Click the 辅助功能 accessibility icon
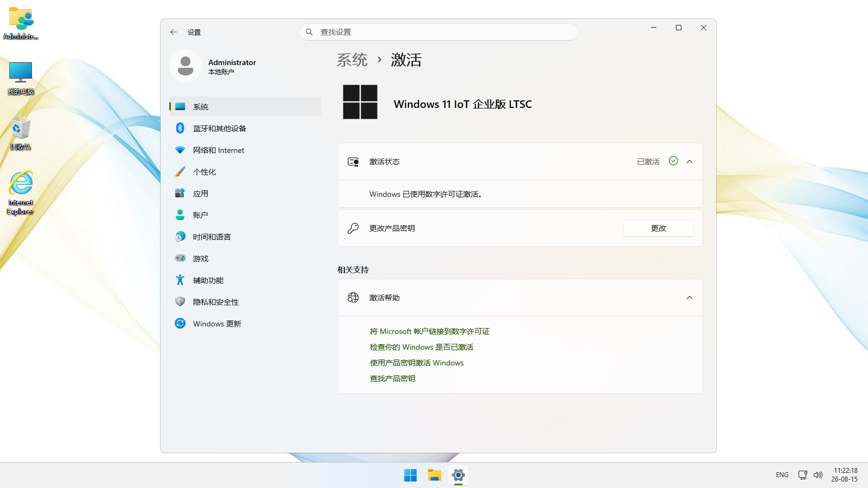 click(180, 280)
